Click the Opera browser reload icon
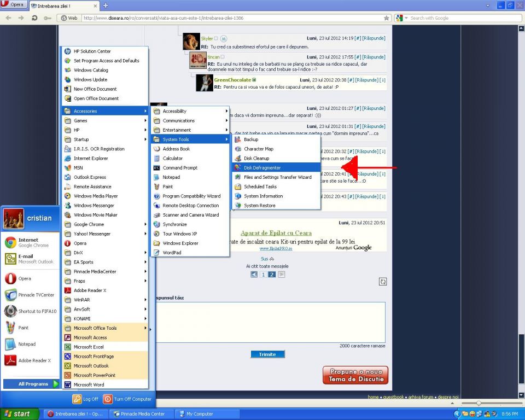The image size is (525, 420). (x=34, y=17)
